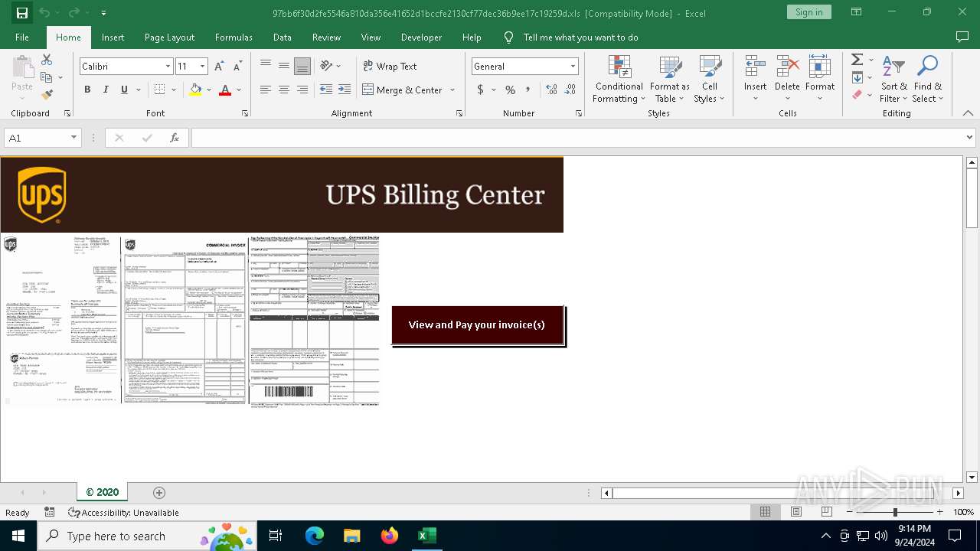Click Merge & Center
980x551 pixels.
pyautogui.click(x=403, y=90)
